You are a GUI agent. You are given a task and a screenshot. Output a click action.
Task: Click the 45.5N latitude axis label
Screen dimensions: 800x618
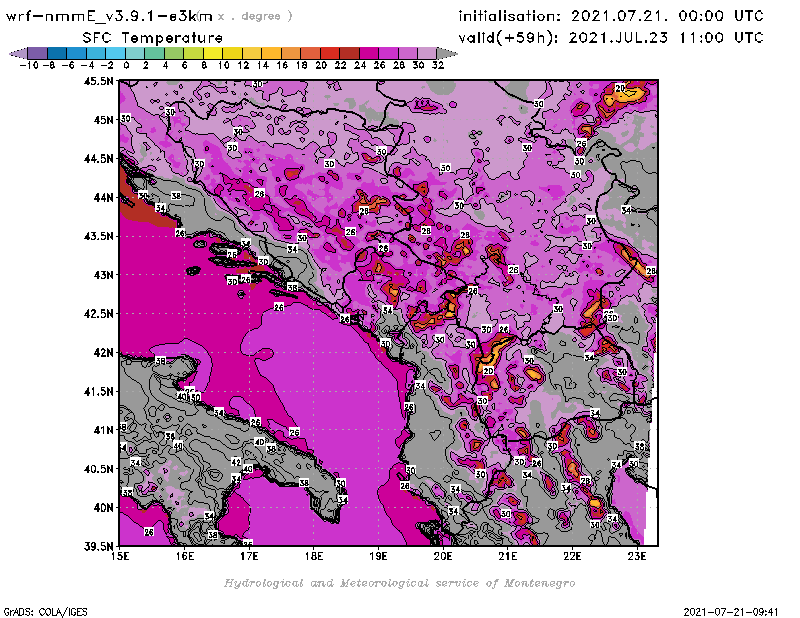pyautogui.click(x=99, y=81)
